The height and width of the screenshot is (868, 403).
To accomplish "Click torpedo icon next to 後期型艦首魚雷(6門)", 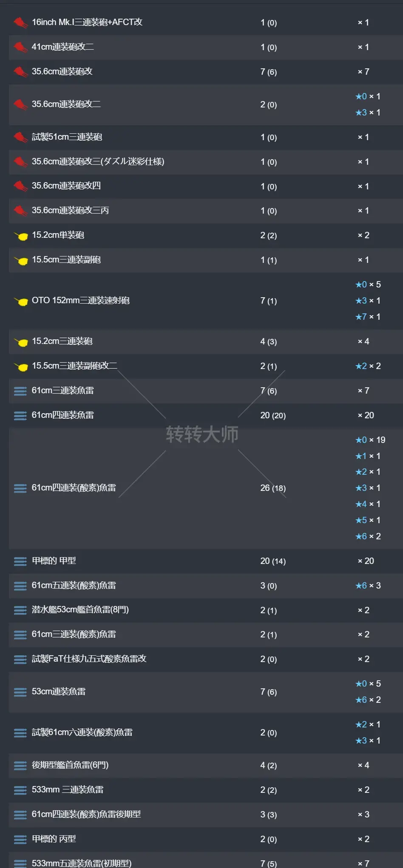I will pos(20,765).
